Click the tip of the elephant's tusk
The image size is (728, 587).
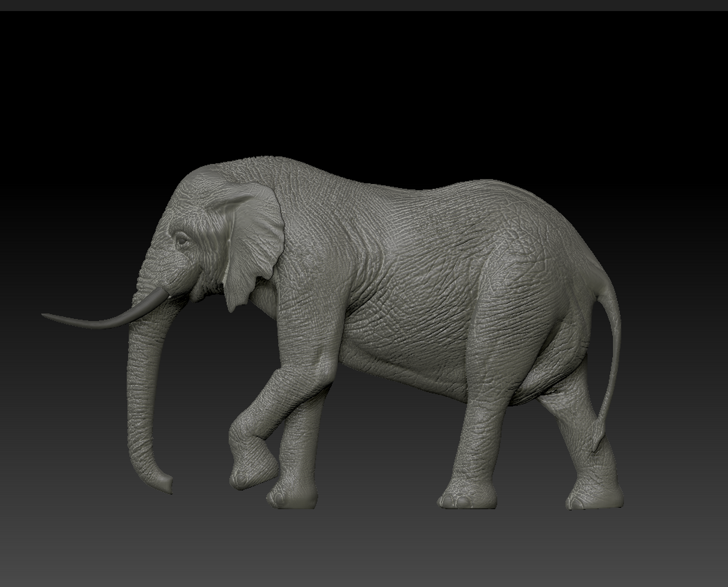[45, 315]
